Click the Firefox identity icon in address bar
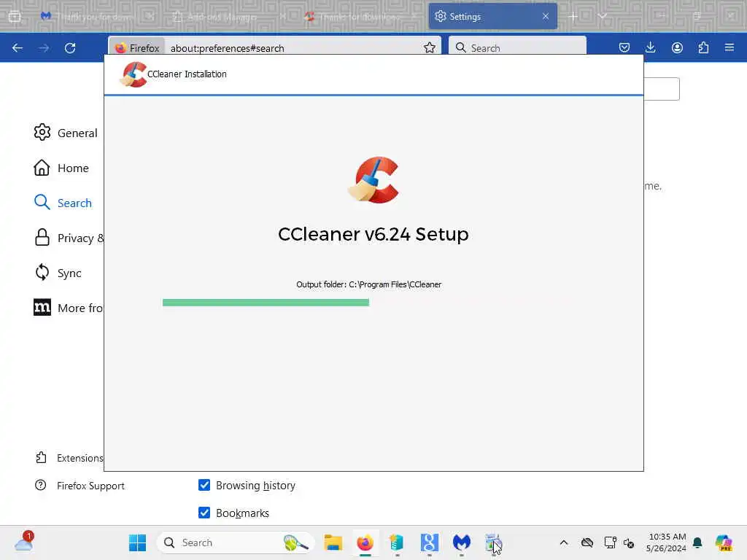 138,48
